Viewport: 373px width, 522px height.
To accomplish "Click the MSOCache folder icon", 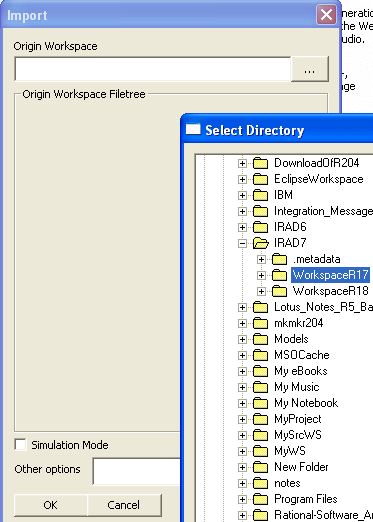I will (260, 355).
